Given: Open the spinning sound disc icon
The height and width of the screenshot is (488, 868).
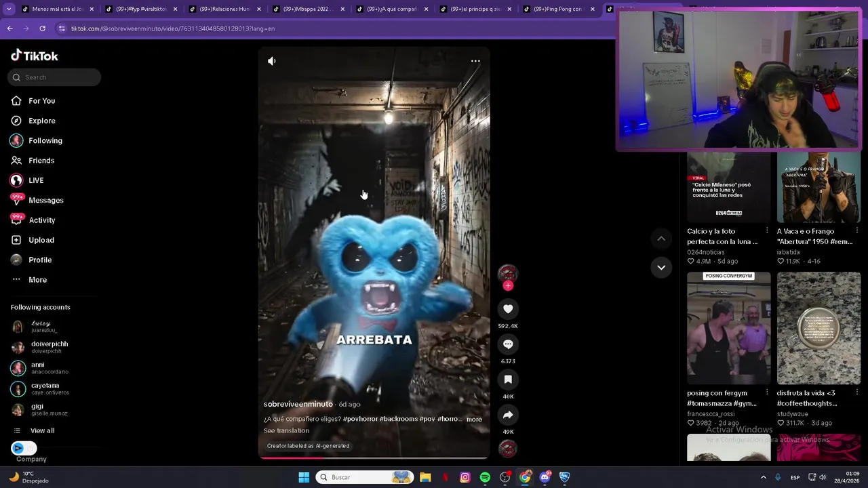Looking at the screenshot, I should pos(508,449).
